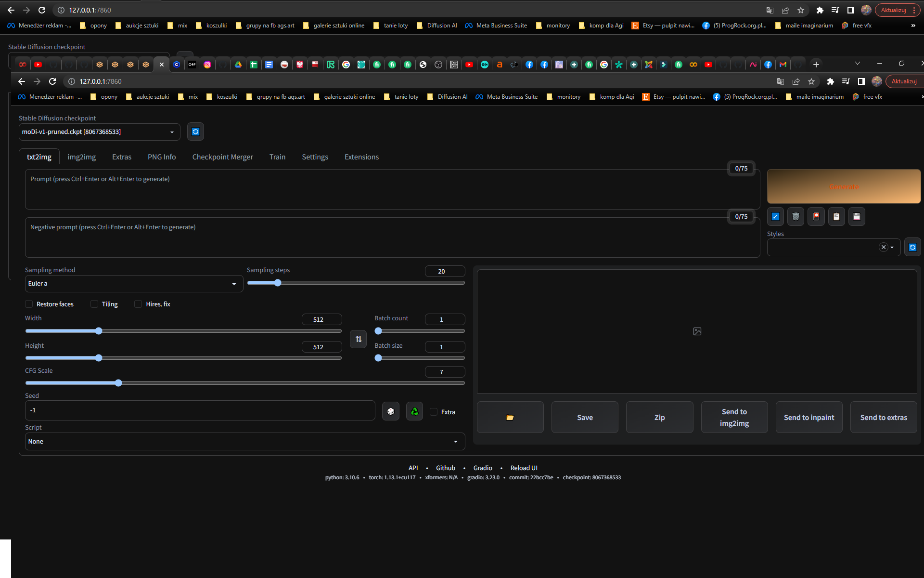Toggle the Tiling checkbox
Screen dimensions: 924x578
(x=94, y=304)
